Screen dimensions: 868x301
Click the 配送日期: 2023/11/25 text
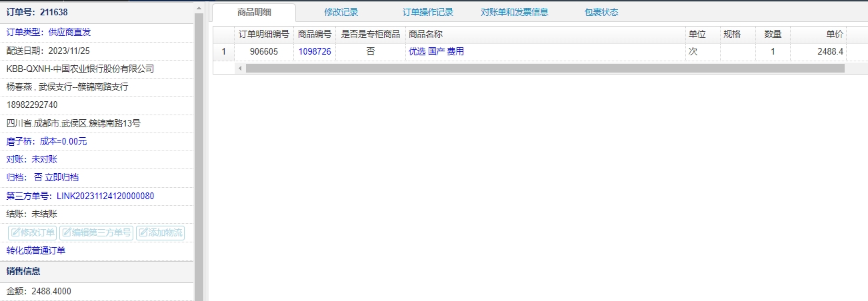(48, 50)
